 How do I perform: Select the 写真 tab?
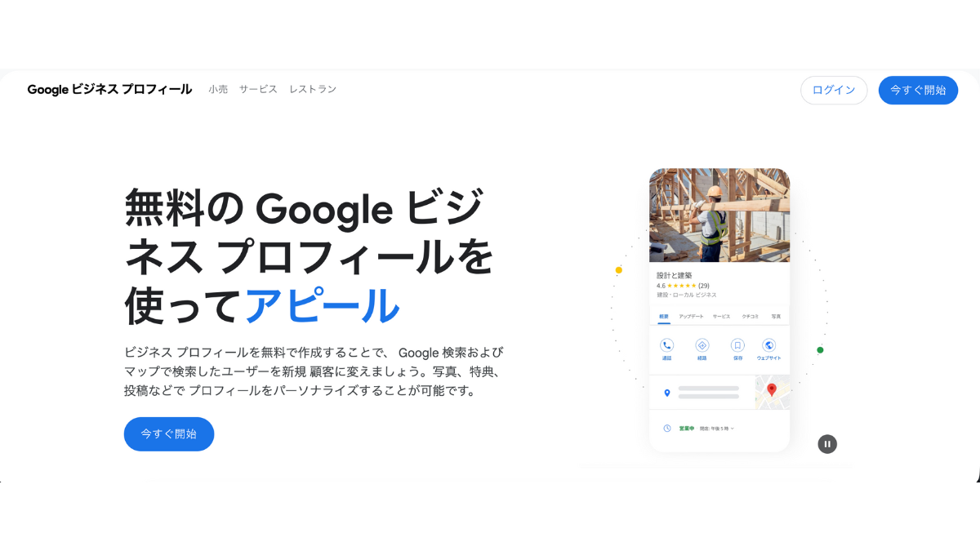[x=777, y=316]
